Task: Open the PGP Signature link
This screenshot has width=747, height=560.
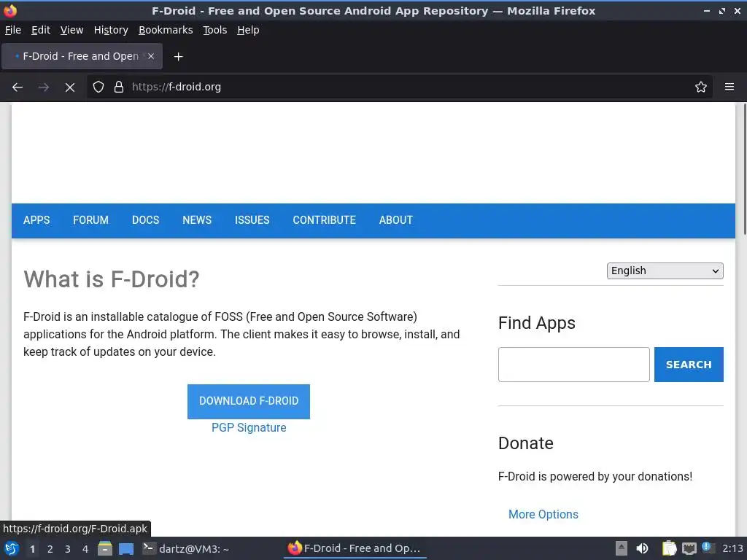Action: [x=249, y=427]
